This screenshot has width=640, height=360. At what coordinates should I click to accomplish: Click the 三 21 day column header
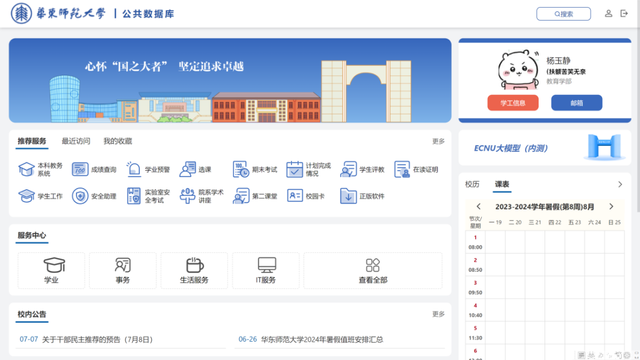(x=535, y=222)
